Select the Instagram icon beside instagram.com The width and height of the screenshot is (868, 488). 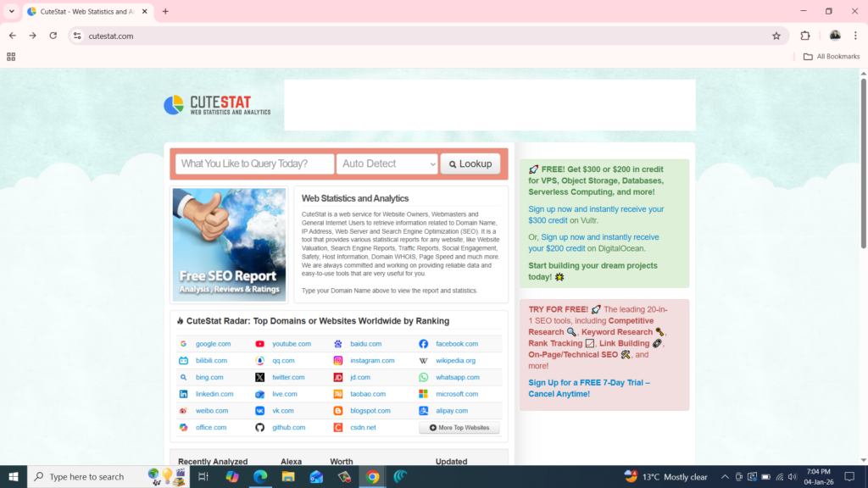339,360
